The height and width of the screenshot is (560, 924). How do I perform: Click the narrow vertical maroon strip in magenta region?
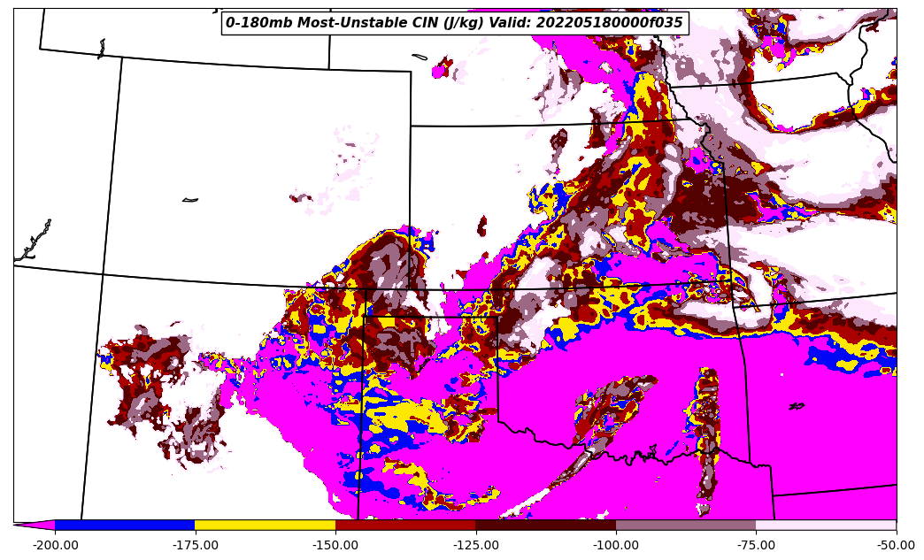[x=706, y=433]
